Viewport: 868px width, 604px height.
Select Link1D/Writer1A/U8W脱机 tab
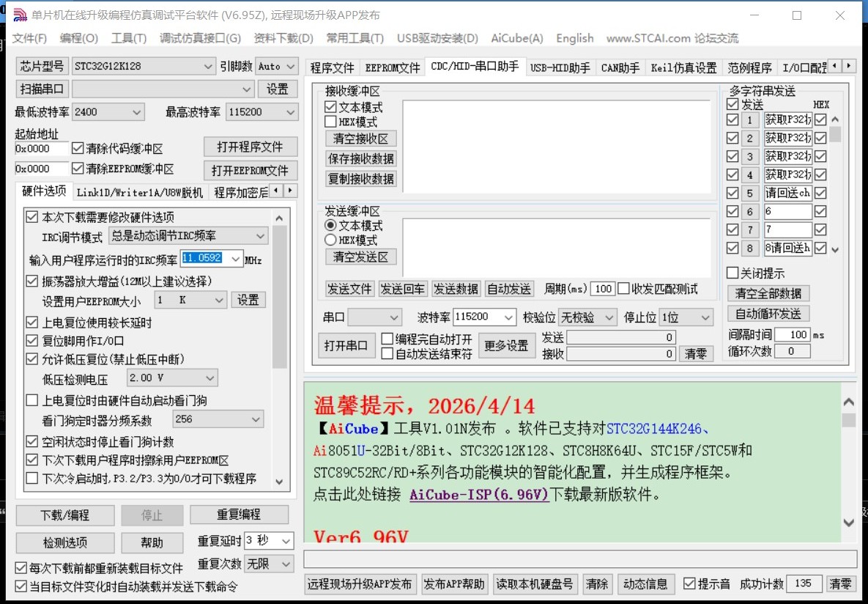[x=139, y=192]
